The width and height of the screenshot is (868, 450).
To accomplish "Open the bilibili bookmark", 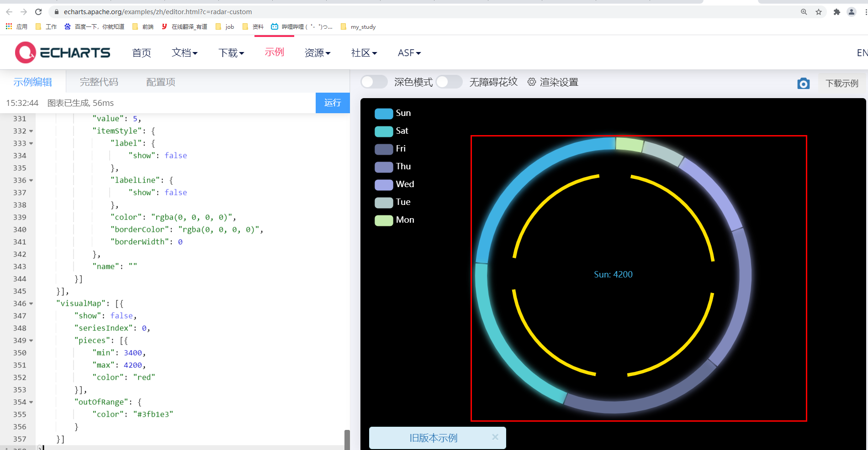I will point(302,26).
